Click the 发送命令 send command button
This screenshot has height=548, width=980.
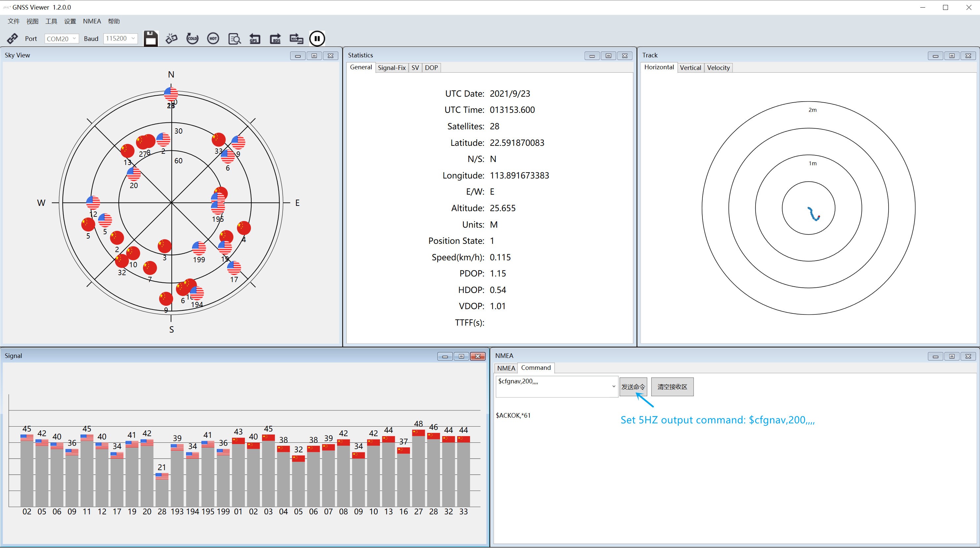click(x=633, y=386)
